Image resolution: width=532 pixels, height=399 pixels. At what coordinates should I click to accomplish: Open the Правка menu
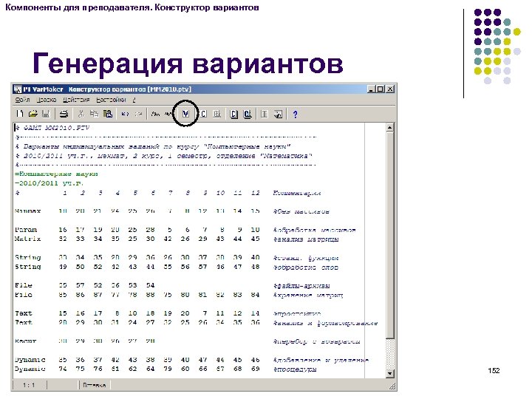pos(47,100)
